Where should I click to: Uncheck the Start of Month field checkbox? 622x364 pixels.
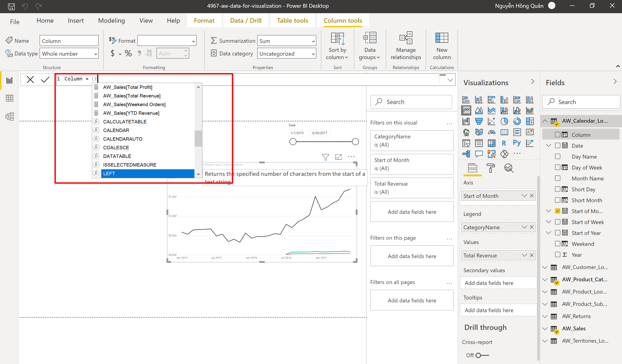[x=558, y=211]
